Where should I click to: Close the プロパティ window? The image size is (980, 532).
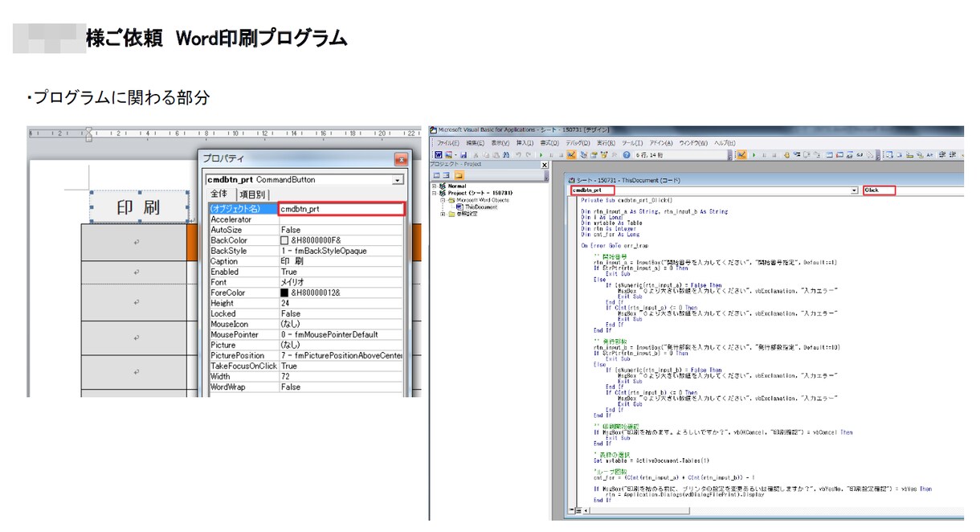pos(401,159)
